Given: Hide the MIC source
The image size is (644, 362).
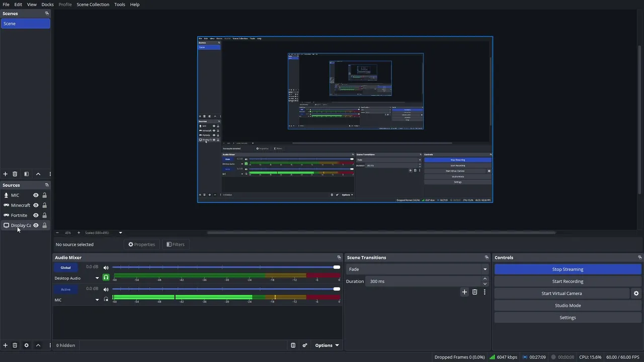Looking at the screenshot, I should tap(36, 195).
